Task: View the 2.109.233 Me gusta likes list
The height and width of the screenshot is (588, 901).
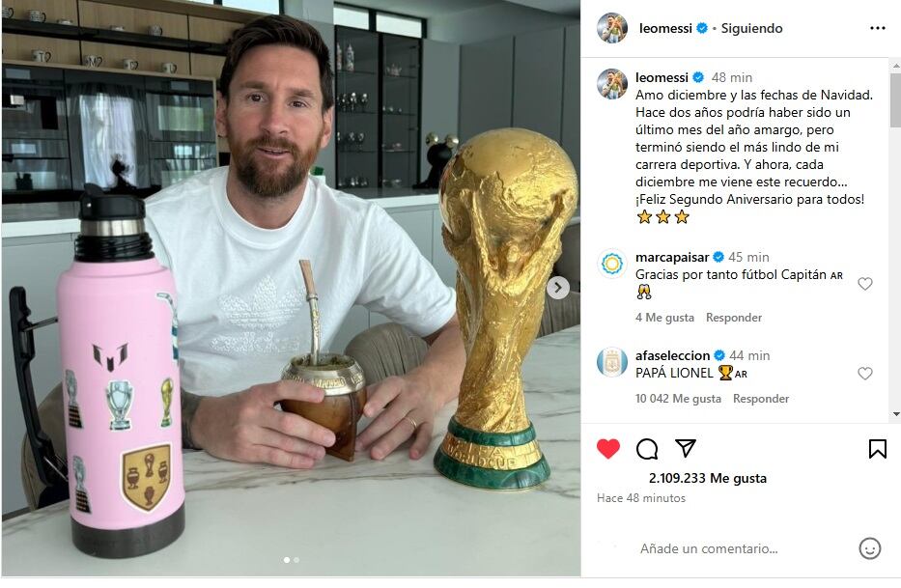Action: click(x=707, y=478)
